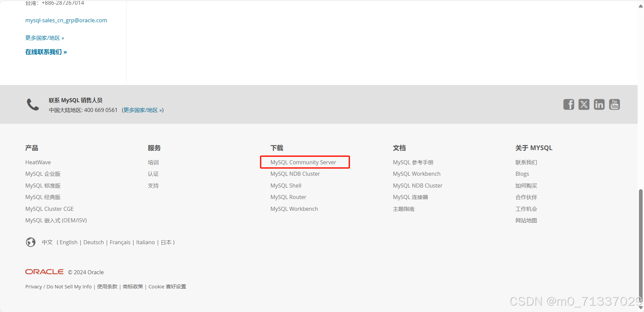Screen dimensions: 644x312
Task: Click 在线联系我们 link
Action: coord(46,52)
